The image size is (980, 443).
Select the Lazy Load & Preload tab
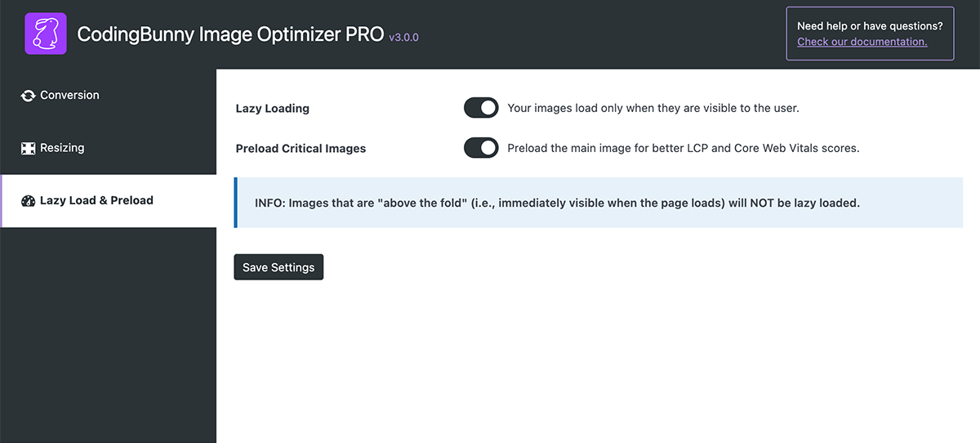(96, 200)
